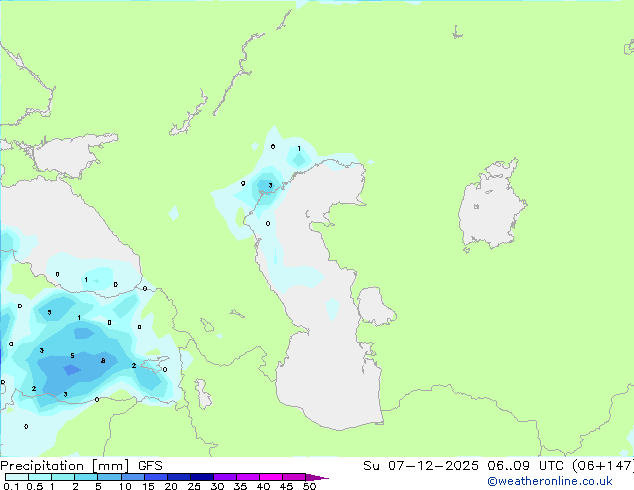Pick the legend swatch above the 1 label
Viewport: 634px width, 490px height.
(x=63, y=477)
